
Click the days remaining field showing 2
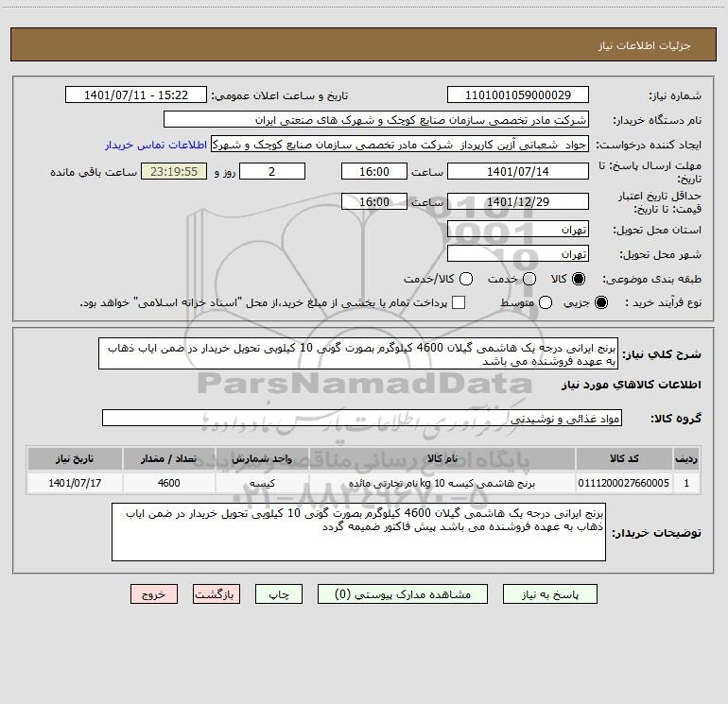click(x=272, y=171)
